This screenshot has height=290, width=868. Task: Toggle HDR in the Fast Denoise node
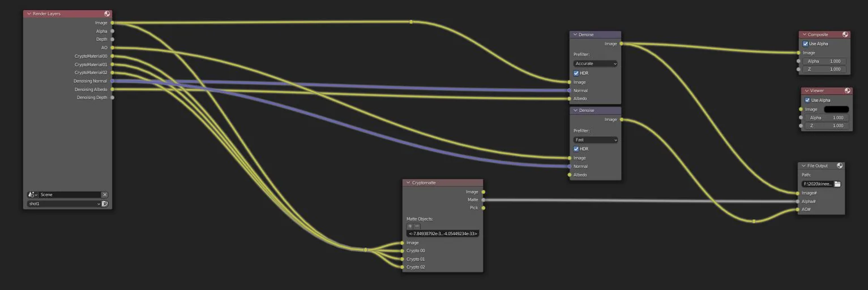coord(576,149)
